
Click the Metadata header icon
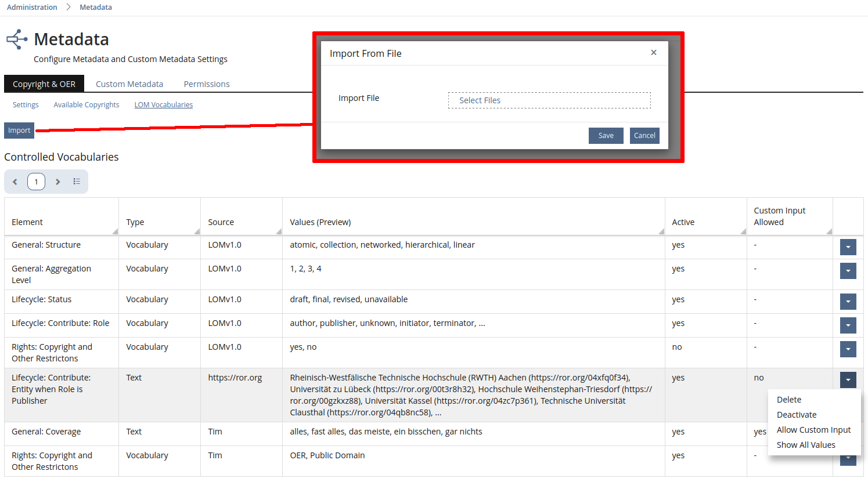pyautogui.click(x=17, y=39)
